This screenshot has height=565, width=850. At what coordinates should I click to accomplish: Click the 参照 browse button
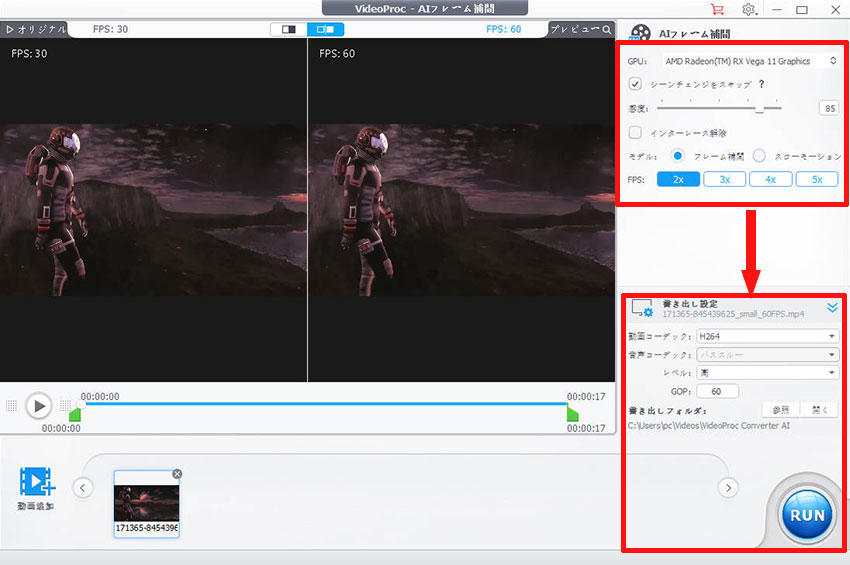[x=780, y=410]
